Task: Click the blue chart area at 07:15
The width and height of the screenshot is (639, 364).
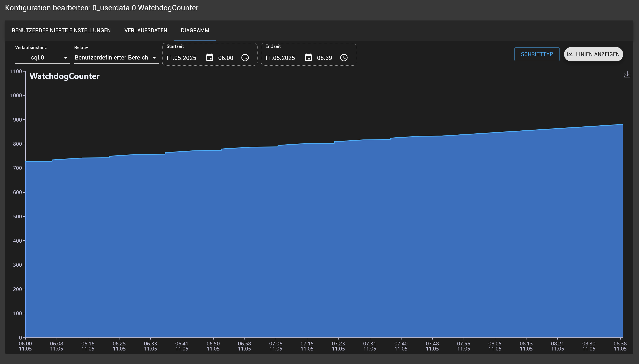Action: pyautogui.click(x=307, y=238)
